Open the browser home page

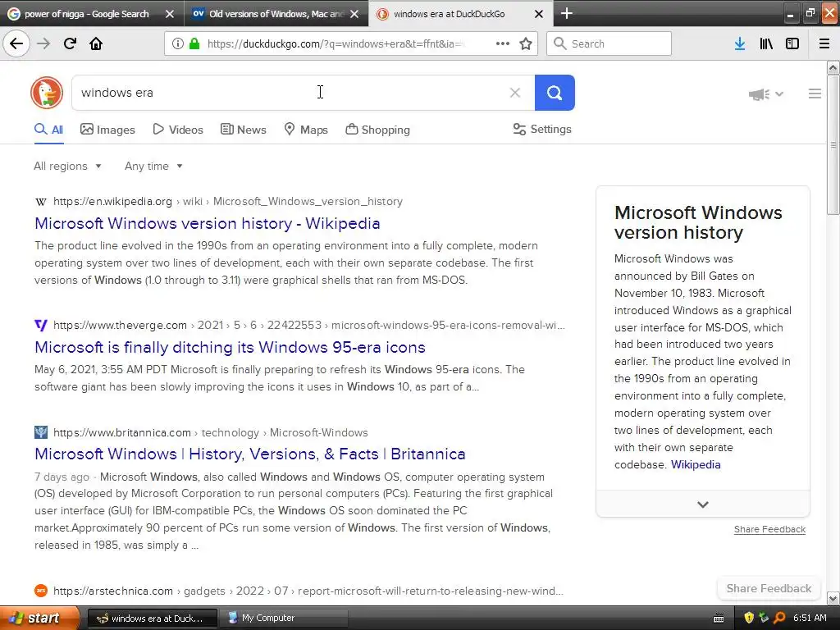coord(96,43)
